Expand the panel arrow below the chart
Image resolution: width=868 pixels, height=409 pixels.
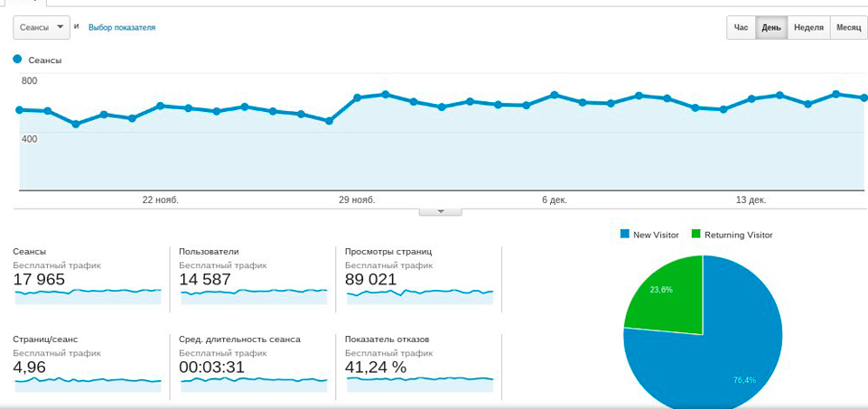(x=440, y=211)
